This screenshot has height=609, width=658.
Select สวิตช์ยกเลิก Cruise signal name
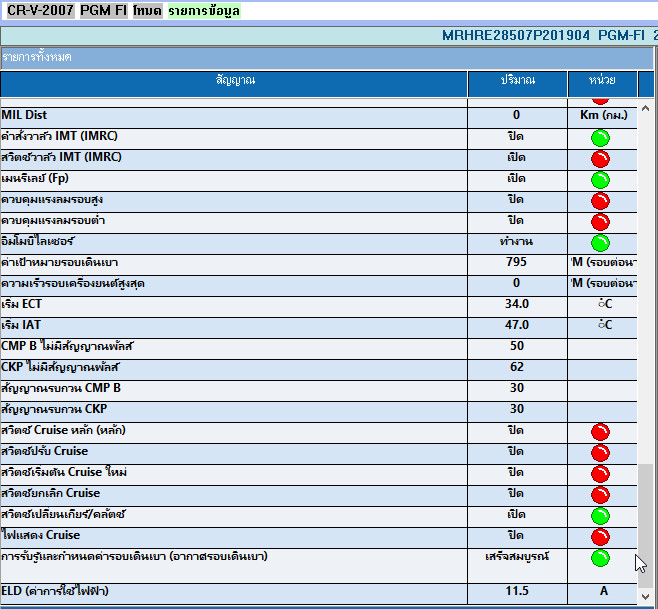[50, 493]
